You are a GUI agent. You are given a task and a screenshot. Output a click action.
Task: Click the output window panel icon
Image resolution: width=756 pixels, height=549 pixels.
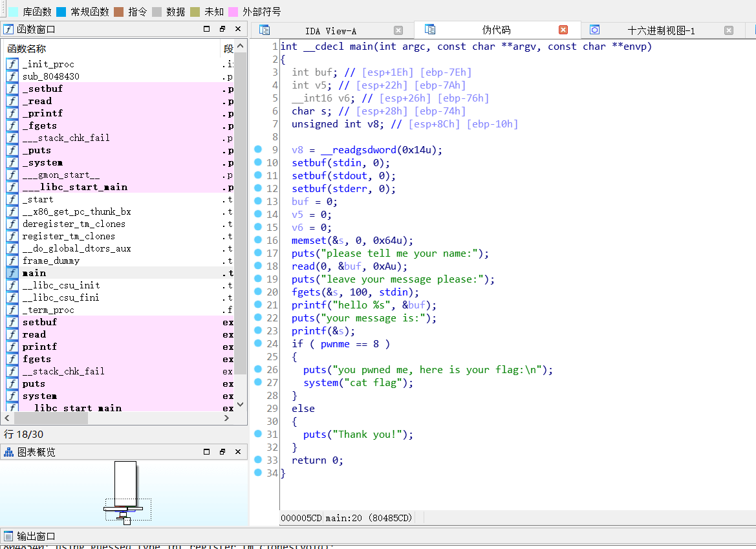pyautogui.click(x=9, y=536)
